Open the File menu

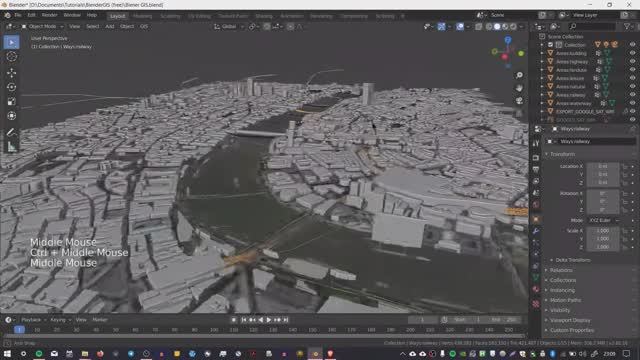[x=18, y=15]
